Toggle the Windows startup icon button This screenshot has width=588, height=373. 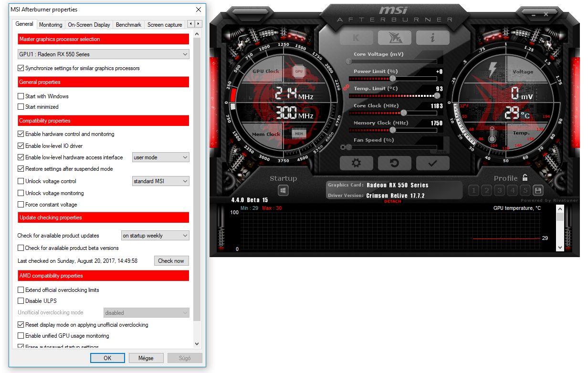(283, 191)
